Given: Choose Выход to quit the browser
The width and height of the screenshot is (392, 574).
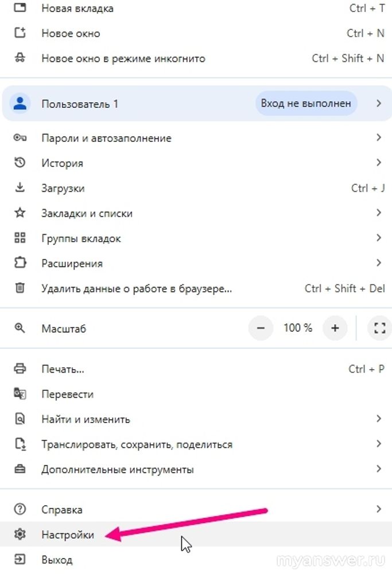Looking at the screenshot, I should pos(57,560).
